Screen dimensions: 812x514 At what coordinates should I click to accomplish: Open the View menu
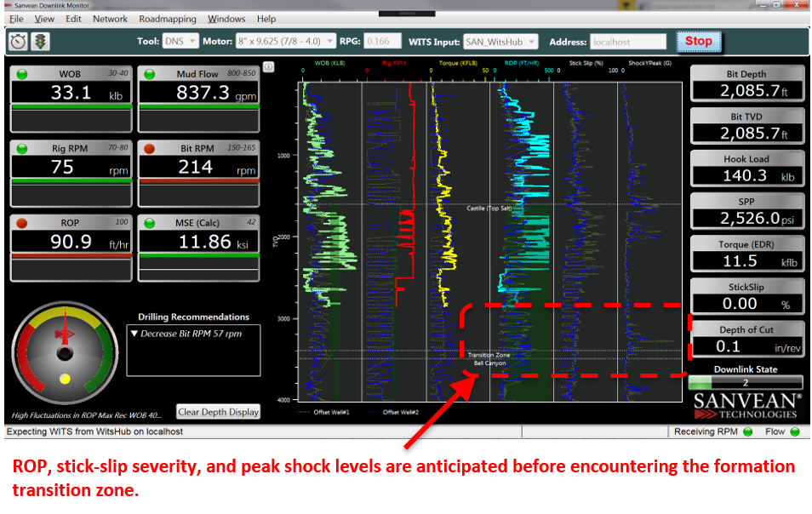44,20
